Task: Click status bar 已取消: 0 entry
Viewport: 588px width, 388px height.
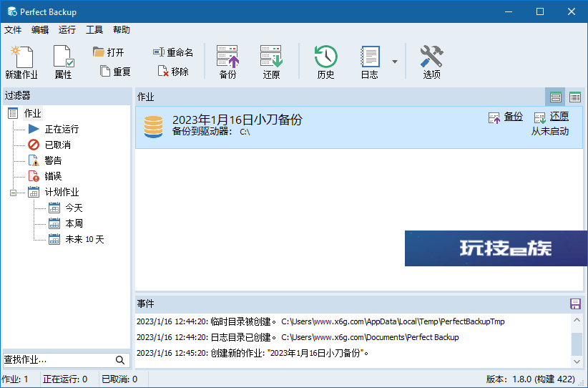Action: pyautogui.click(x=119, y=379)
